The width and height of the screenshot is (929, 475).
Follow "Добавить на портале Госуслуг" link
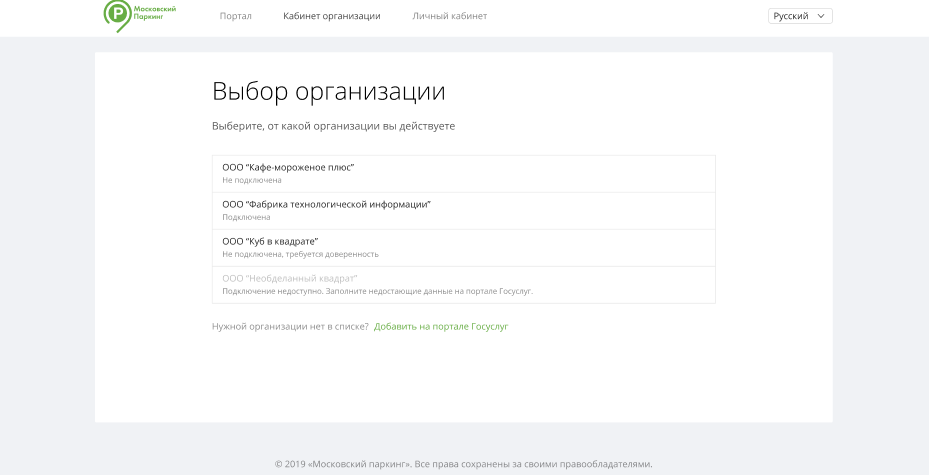440,327
